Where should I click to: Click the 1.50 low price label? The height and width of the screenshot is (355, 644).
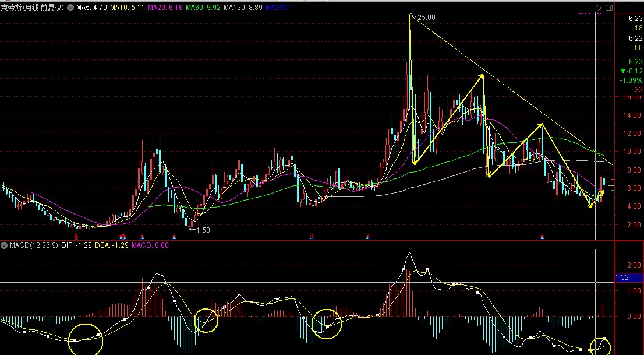(203, 230)
